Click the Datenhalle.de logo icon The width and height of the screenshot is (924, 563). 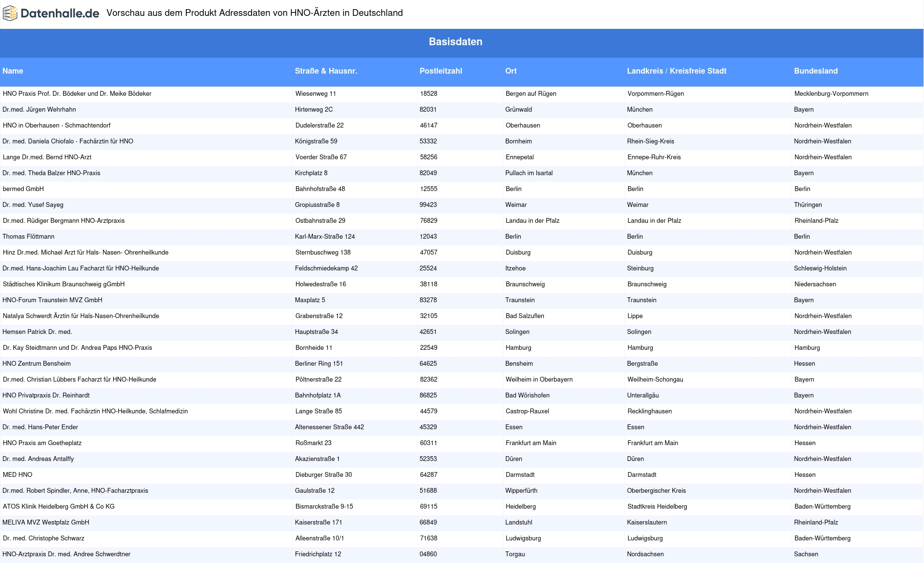point(11,13)
